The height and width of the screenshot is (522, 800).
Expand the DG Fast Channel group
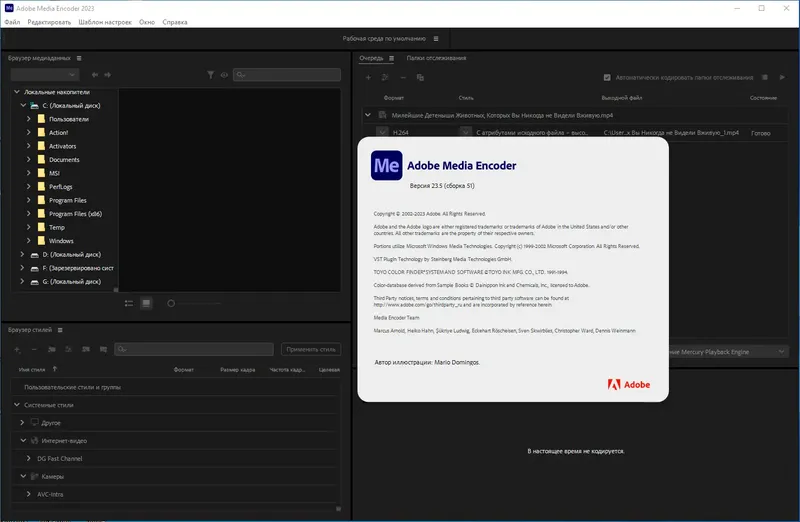[29, 458]
